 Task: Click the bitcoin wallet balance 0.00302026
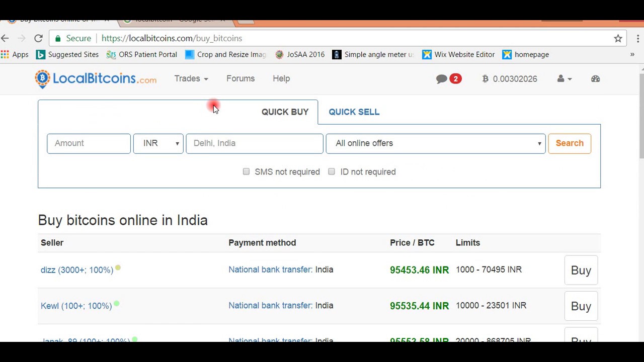click(510, 79)
